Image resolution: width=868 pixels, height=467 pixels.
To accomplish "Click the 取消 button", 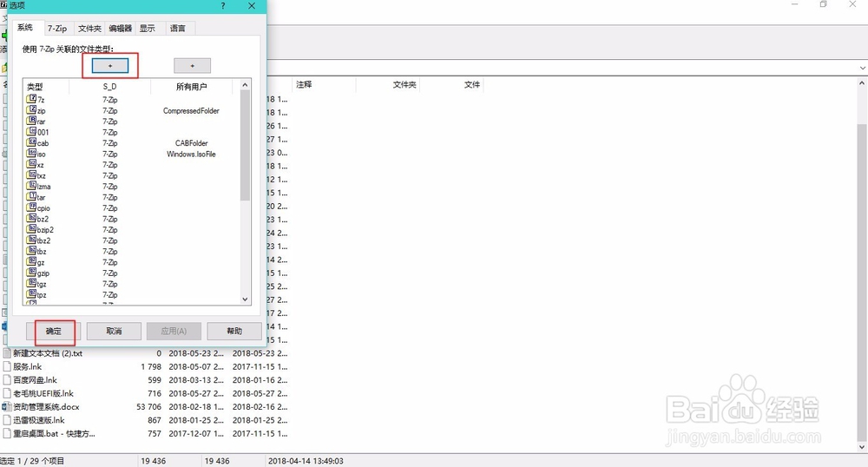I will point(114,331).
